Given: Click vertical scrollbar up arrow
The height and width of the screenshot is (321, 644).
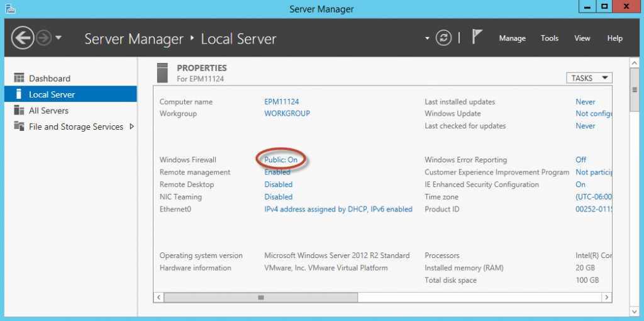Looking at the screenshot, I should (x=634, y=63).
